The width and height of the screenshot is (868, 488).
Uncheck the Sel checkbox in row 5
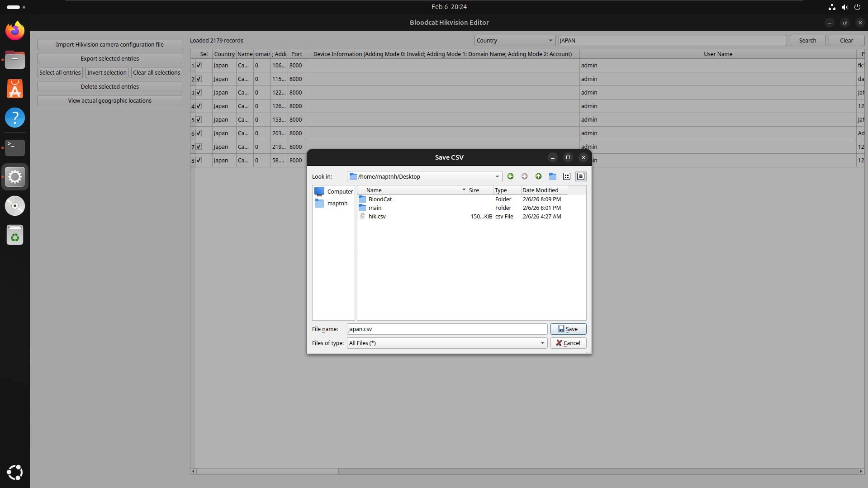[x=199, y=120]
